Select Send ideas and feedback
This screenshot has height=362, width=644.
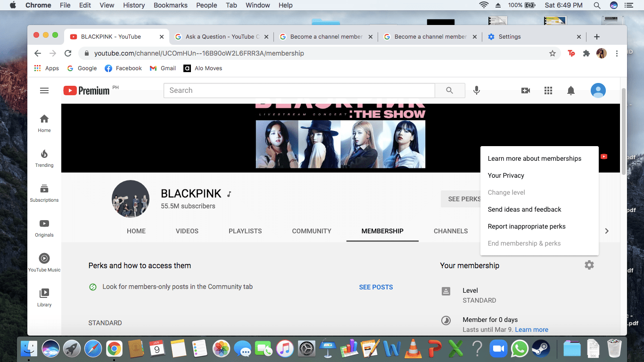pyautogui.click(x=539, y=209)
